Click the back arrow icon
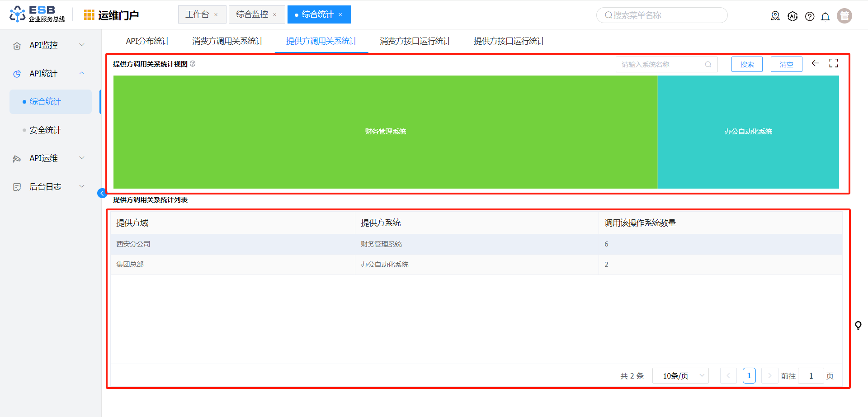868x417 pixels. (815, 63)
